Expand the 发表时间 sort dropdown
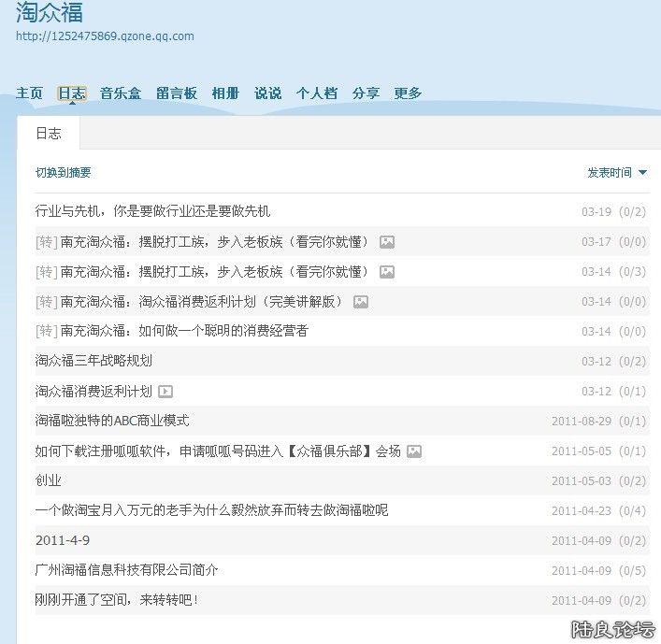The height and width of the screenshot is (644, 661). [617, 173]
